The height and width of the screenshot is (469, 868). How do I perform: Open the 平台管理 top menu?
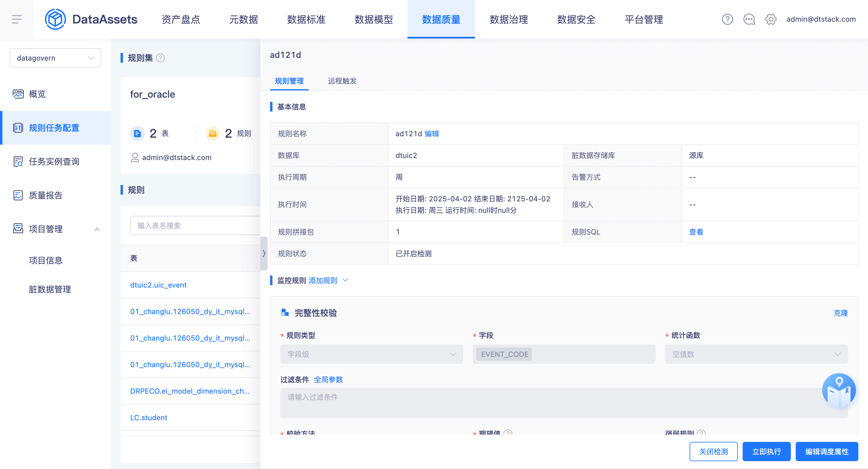pyautogui.click(x=643, y=19)
